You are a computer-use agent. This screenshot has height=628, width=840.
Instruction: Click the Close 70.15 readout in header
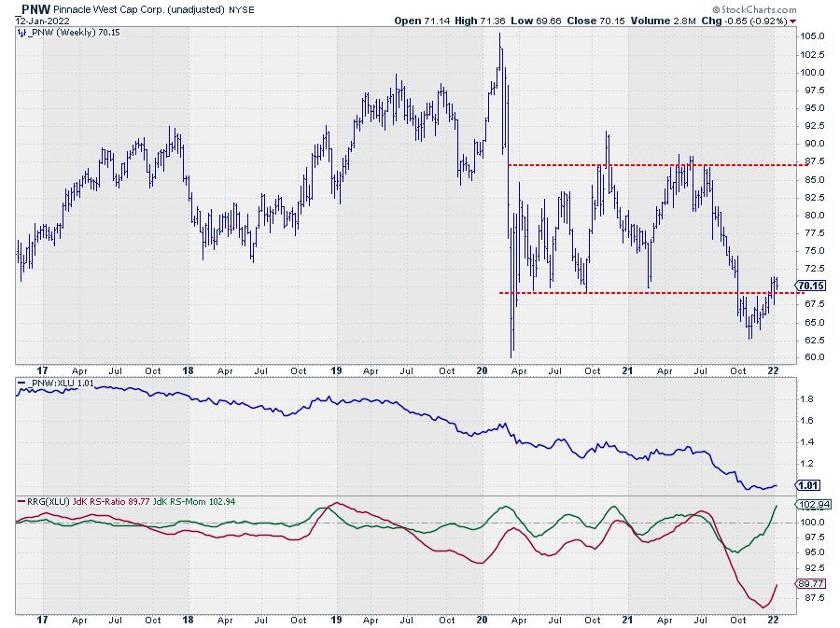[x=626, y=20]
